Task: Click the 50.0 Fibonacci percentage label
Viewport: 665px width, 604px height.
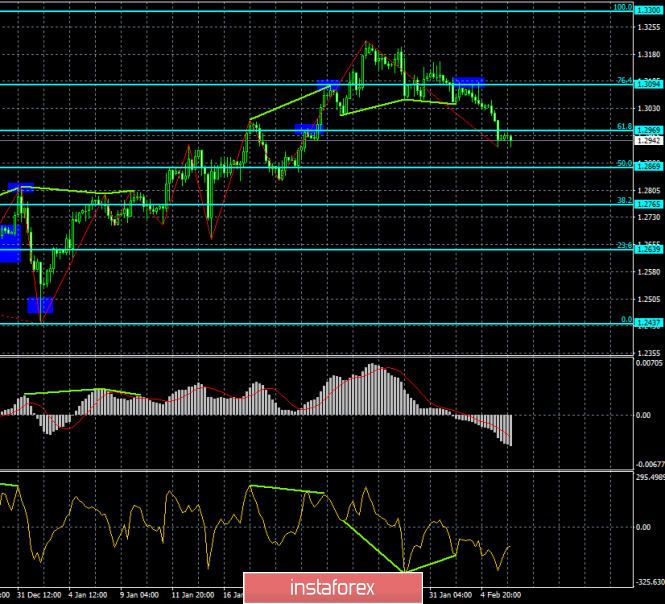Action: [x=624, y=163]
